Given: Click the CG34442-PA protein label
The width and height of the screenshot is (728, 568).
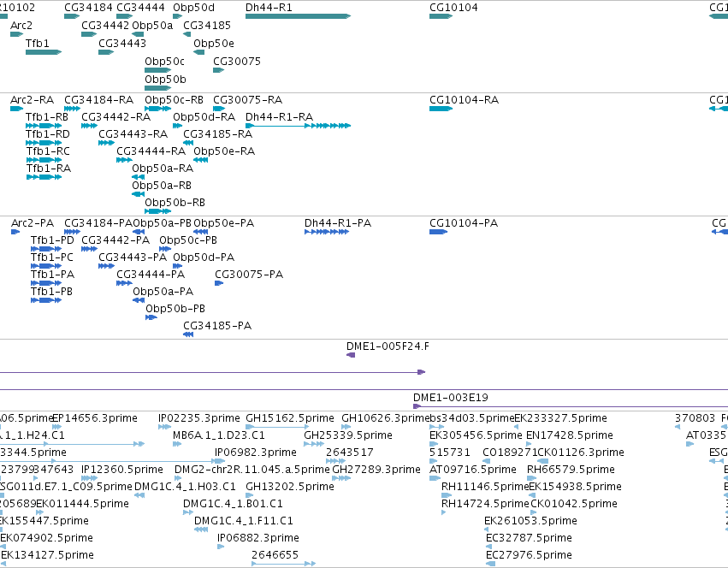Looking at the screenshot, I should 115,240.
